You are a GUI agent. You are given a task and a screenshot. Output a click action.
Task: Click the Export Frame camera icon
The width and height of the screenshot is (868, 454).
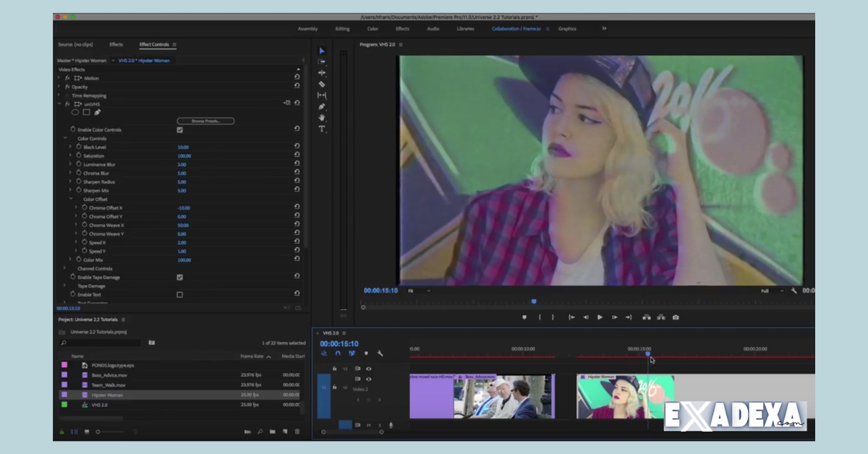tap(676, 317)
